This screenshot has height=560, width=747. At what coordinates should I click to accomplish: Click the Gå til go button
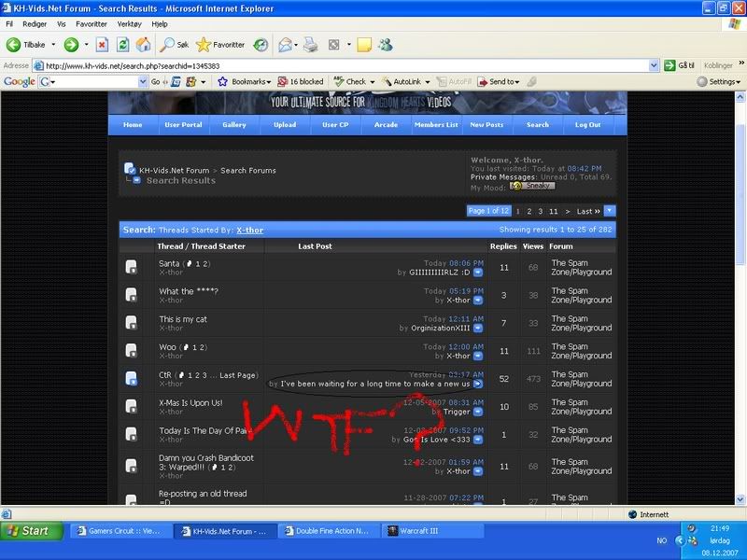(680, 65)
